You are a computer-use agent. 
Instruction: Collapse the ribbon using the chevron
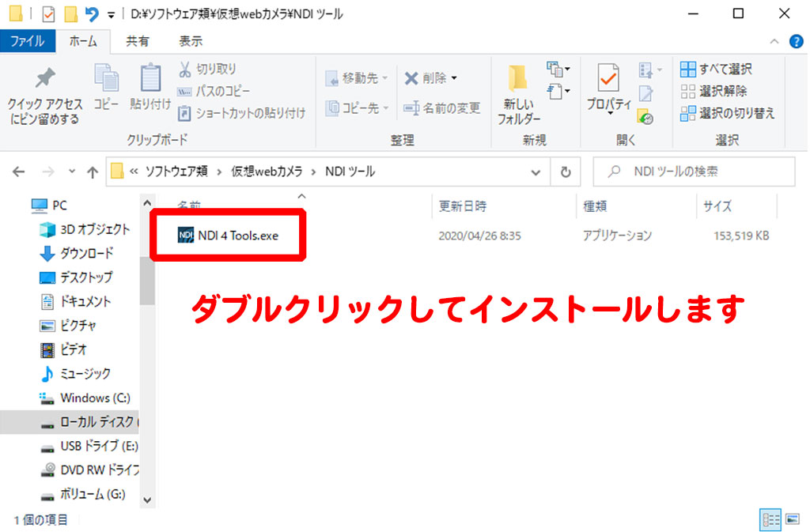pos(774,41)
